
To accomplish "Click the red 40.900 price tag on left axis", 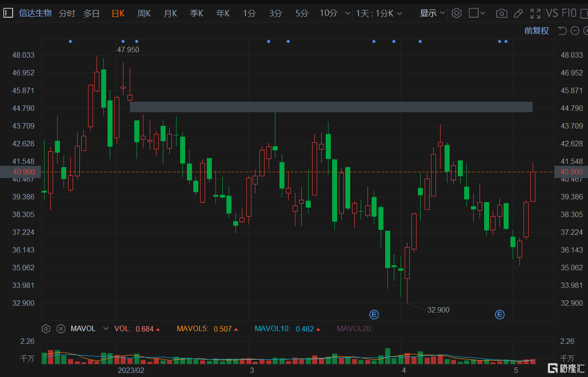I will (21, 172).
